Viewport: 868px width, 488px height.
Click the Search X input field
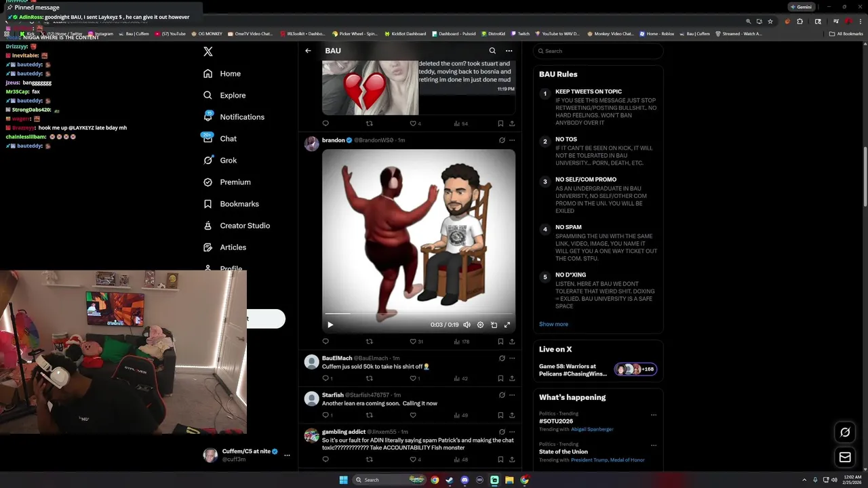click(598, 51)
